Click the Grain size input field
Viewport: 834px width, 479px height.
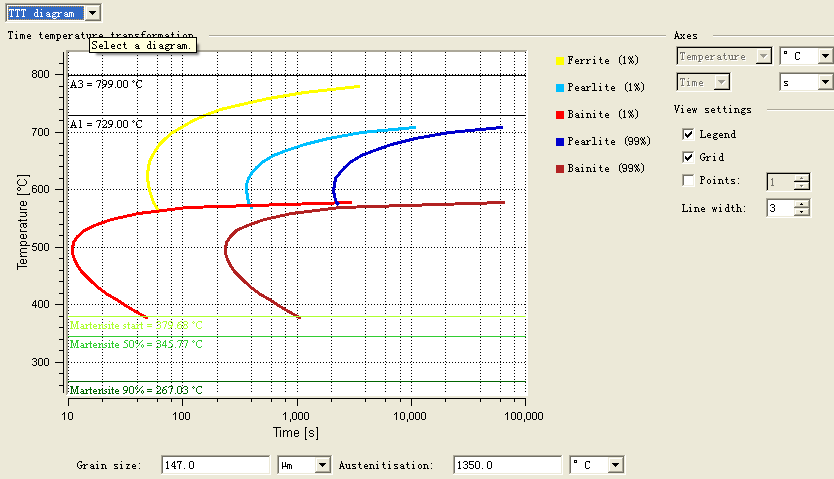point(215,465)
